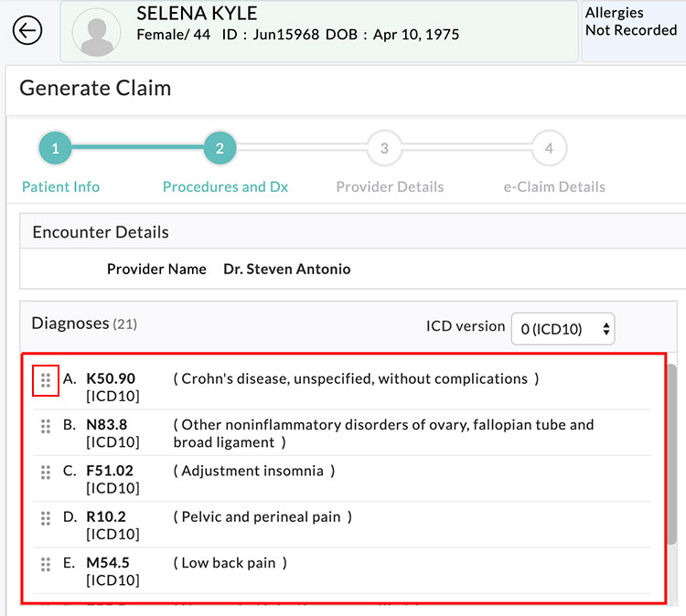The width and height of the screenshot is (686, 616).
Task: Grab drag handle for diagnosis A K50.90
Action: point(46,380)
